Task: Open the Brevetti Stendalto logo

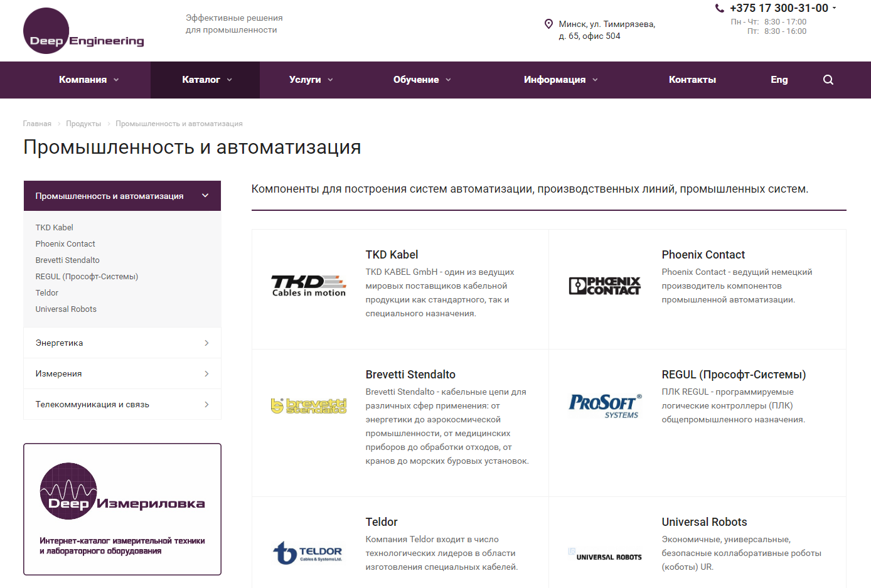Action: pyautogui.click(x=309, y=406)
